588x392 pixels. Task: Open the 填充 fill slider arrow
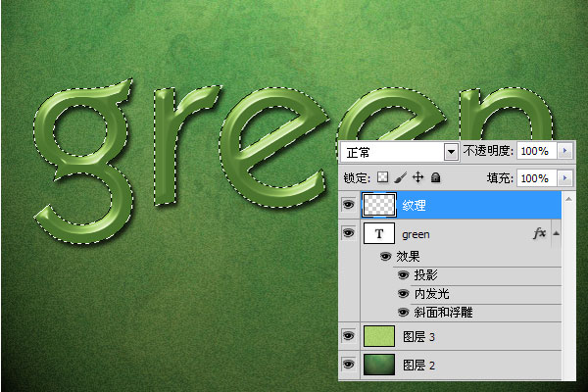[x=563, y=178]
